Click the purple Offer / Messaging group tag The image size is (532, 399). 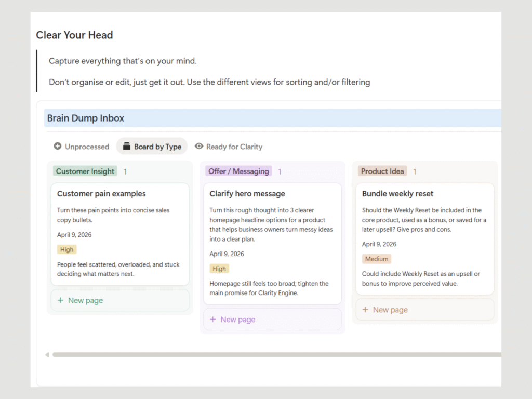(238, 171)
